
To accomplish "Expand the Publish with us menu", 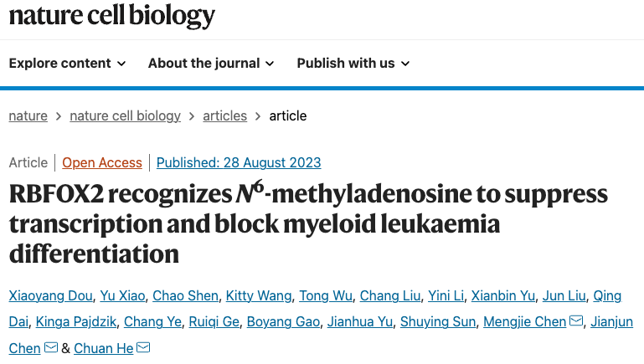I will tap(353, 64).
